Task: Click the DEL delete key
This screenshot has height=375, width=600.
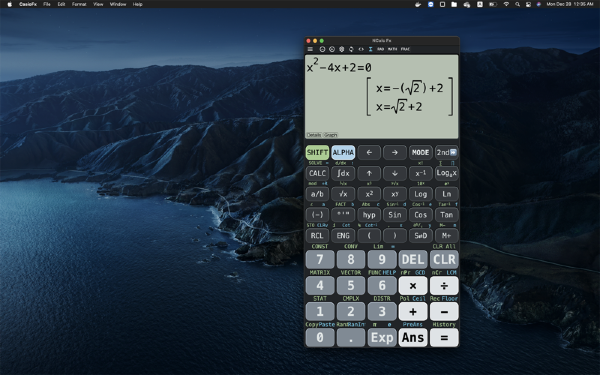Action: (413, 260)
